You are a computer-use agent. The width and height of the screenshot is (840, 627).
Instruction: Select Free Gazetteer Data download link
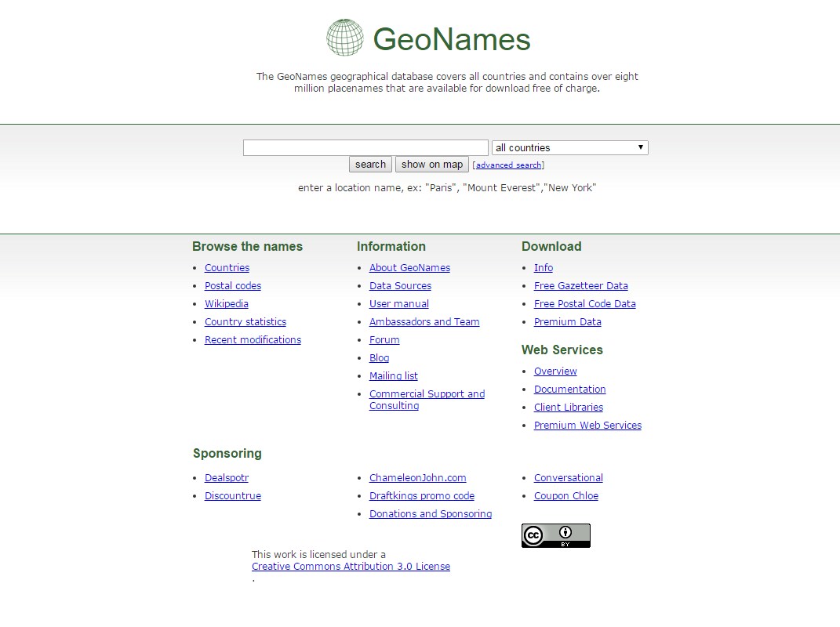580,286
